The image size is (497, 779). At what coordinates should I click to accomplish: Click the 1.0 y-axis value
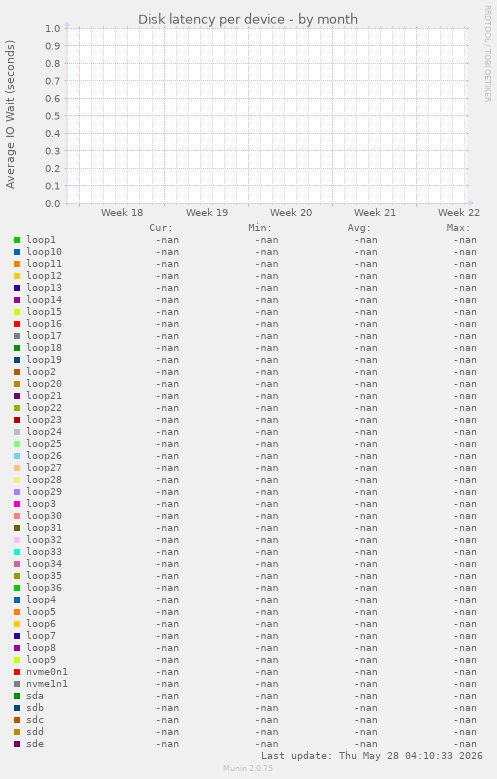pos(53,28)
